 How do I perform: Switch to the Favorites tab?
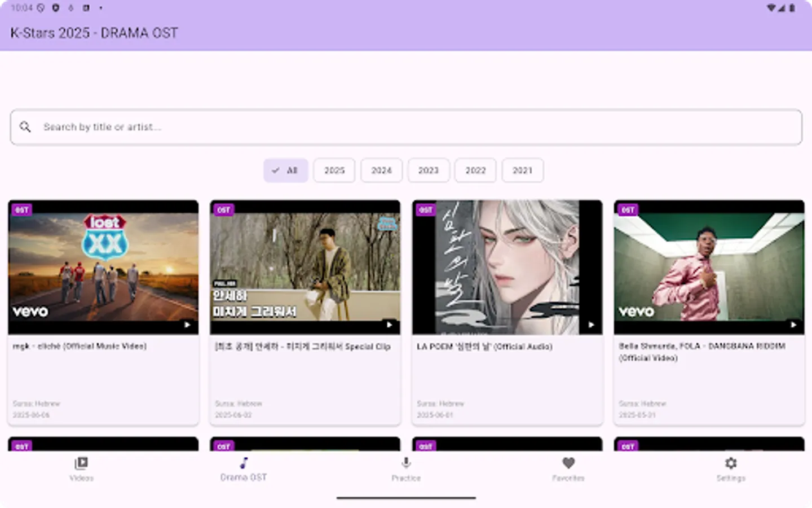pos(568,470)
